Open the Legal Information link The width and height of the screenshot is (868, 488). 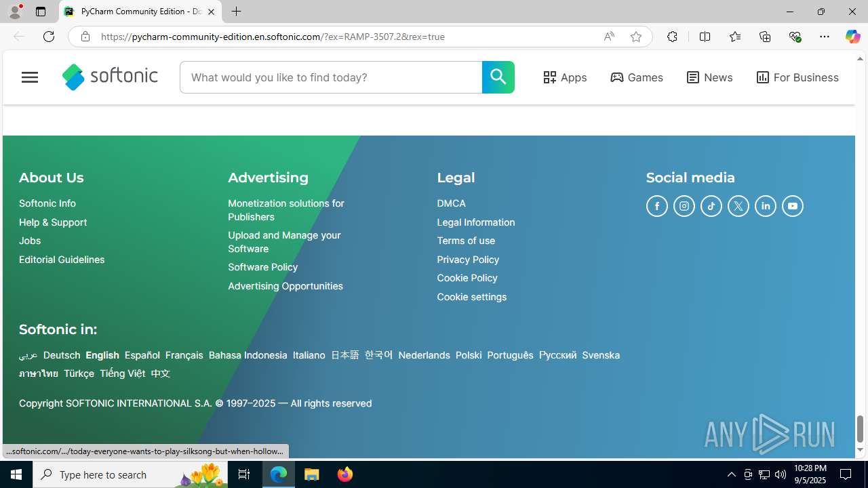pyautogui.click(x=476, y=222)
